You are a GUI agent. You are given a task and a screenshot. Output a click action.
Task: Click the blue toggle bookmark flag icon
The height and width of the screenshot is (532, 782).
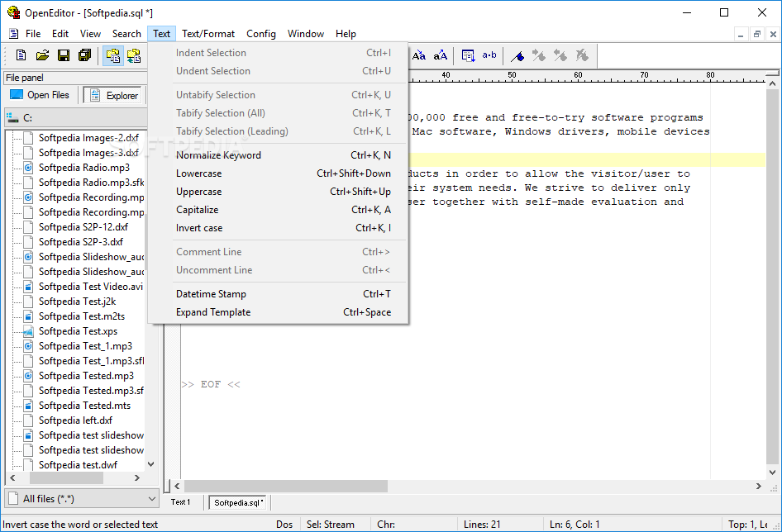click(x=517, y=55)
